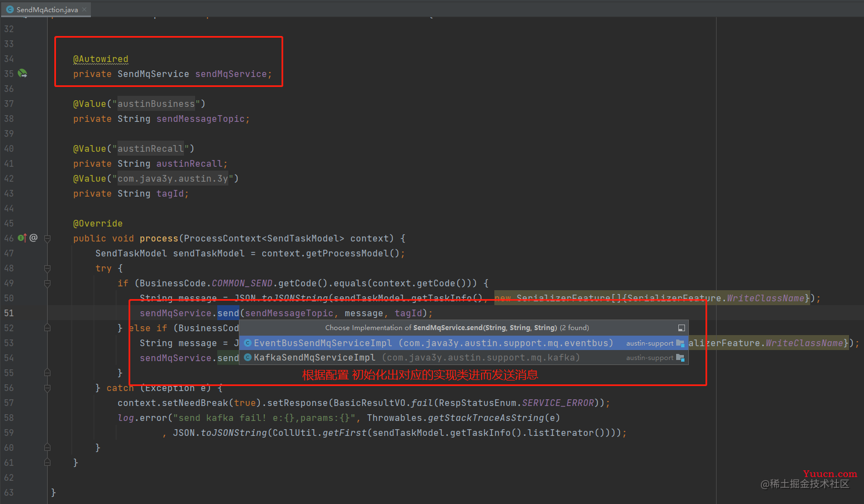
Task: Click the process method name at line 46
Action: click(159, 238)
